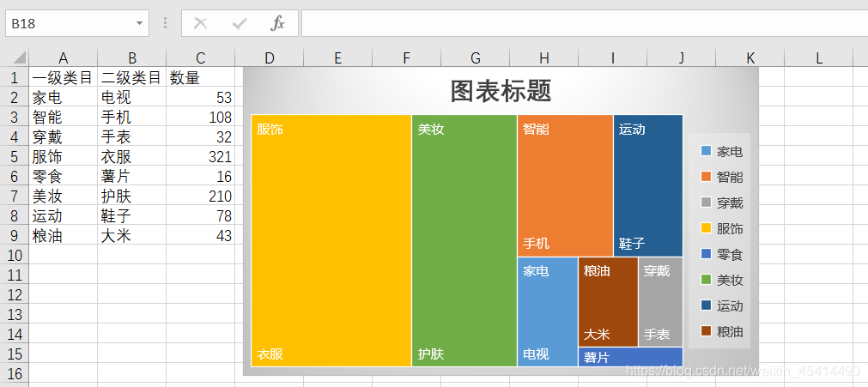
Task: Click cell containing 服饰 in column A
Action: click(64, 157)
